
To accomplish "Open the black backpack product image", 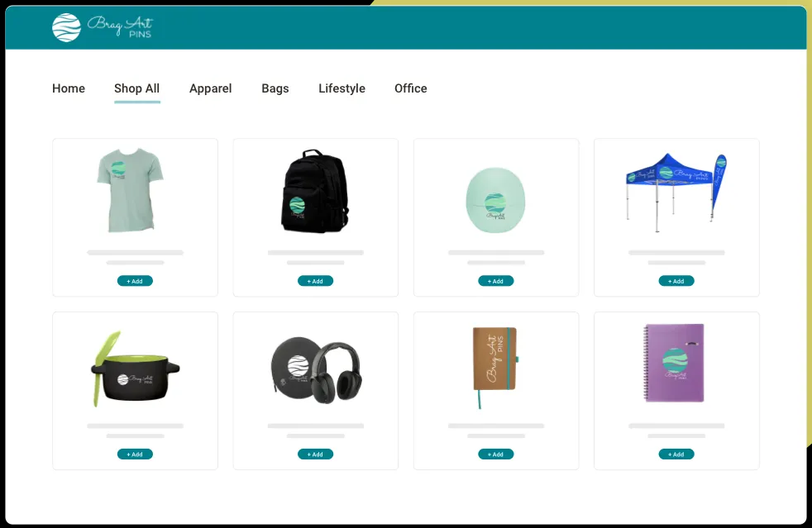I will pyautogui.click(x=315, y=191).
